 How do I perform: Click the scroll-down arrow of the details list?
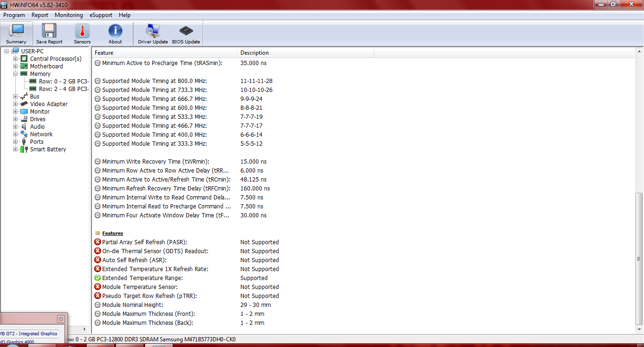pos(639,330)
